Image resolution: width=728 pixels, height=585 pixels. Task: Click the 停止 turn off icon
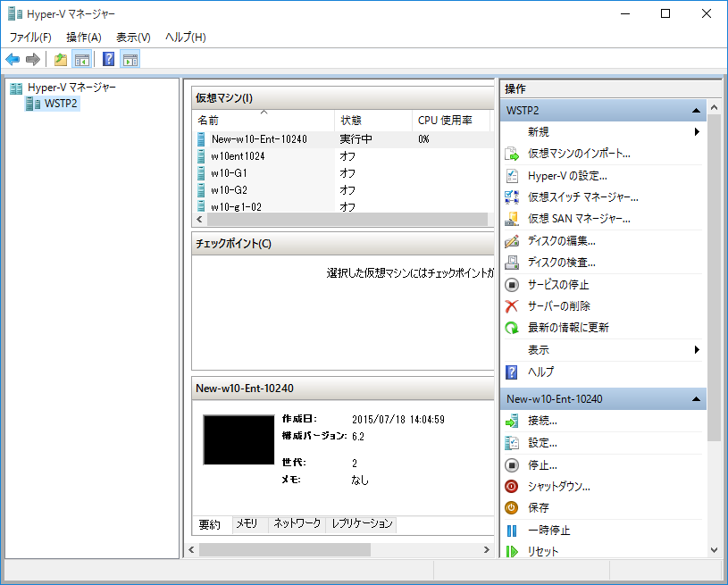512,464
